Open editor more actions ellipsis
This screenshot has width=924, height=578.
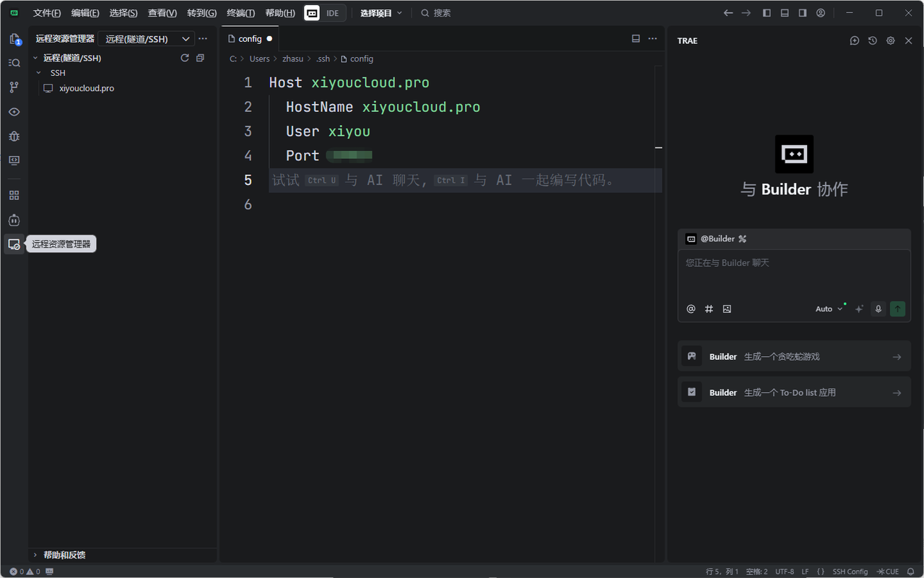tap(653, 39)
